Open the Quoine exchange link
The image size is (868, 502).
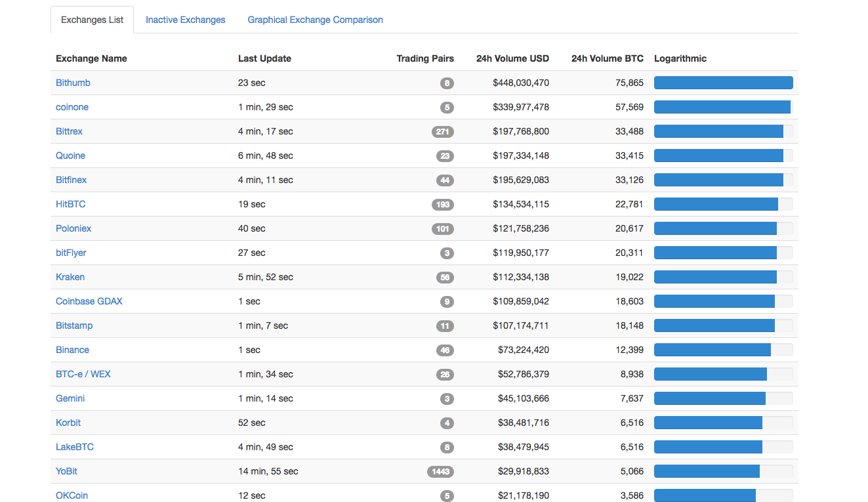click(x=70, y=156)
